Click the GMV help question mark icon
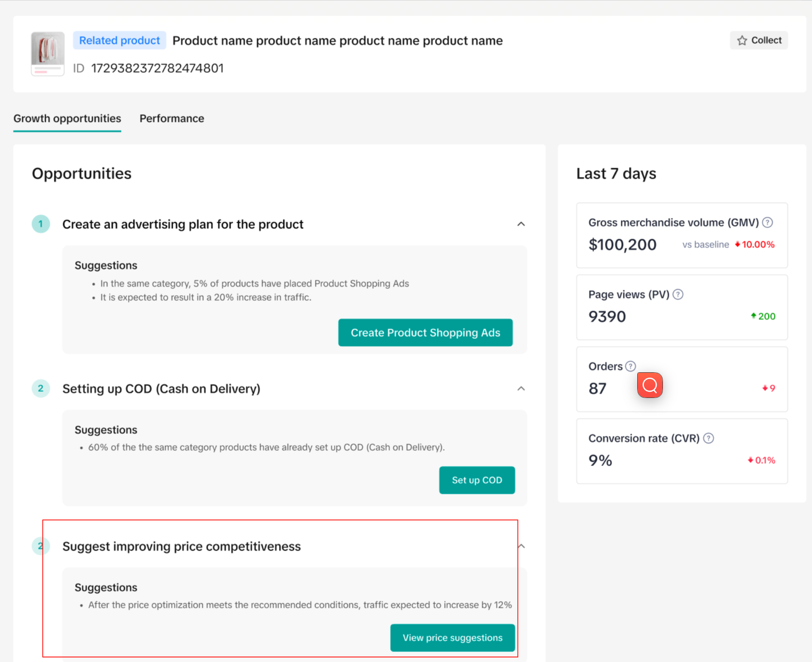Screen dimensions: 812x662 767,223
